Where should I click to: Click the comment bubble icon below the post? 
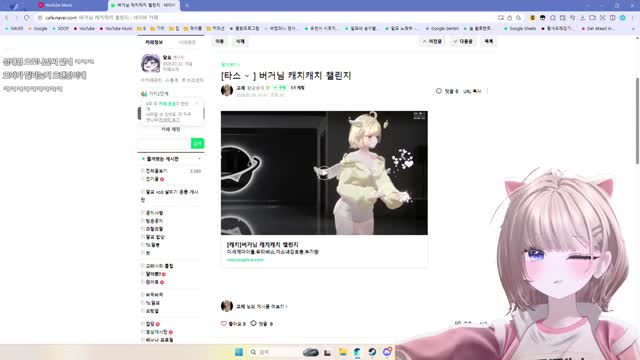coord(253,323)
